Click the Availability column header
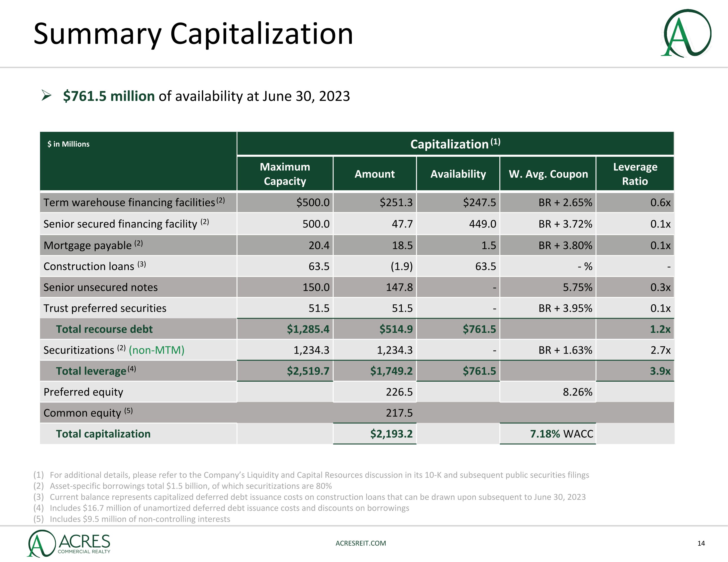 458,174
